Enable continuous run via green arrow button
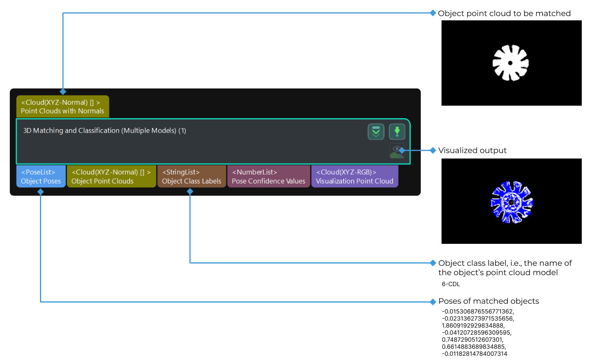The image size is (590, 364). pos(396,132)
